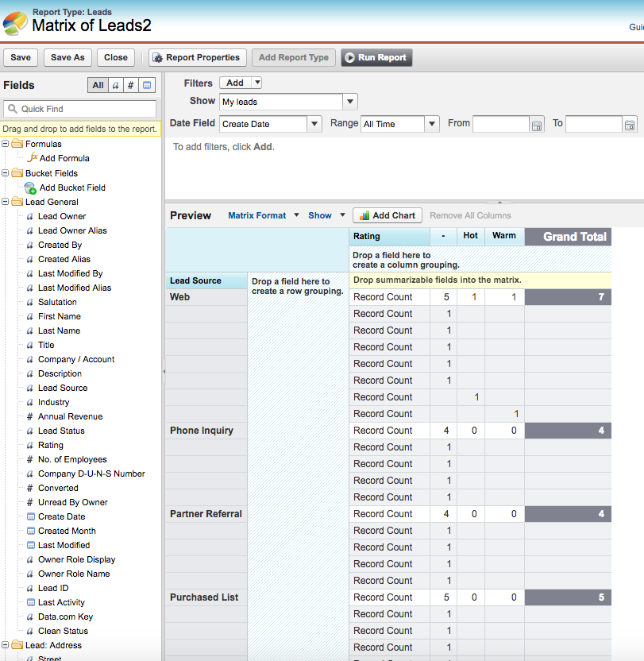The width and height of the screenshot is (644, 661).
Task: Click the Run Report button
Action: tap(376, 57)
